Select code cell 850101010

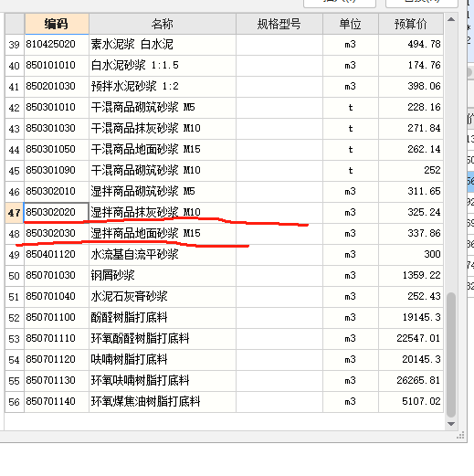[x=57, y=66]
